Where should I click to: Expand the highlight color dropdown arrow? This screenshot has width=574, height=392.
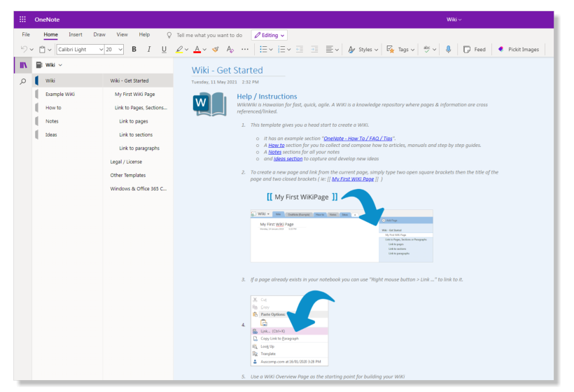pos(186,50)
